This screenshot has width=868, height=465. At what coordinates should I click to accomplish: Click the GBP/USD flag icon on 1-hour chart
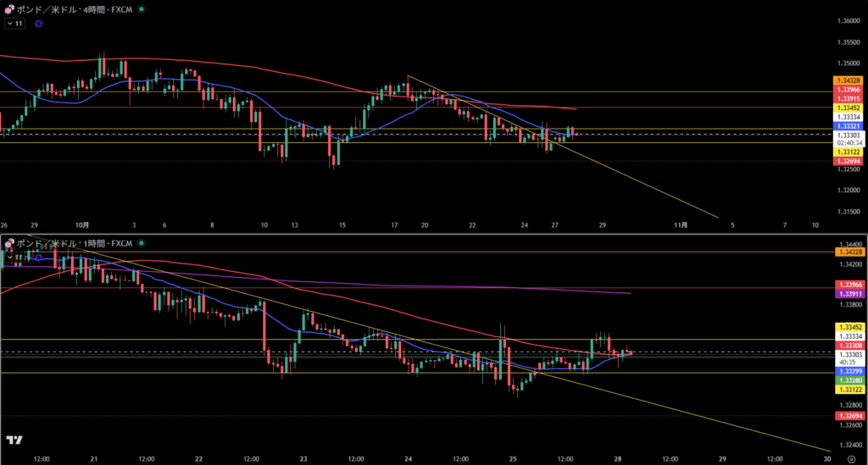point(9,243)
